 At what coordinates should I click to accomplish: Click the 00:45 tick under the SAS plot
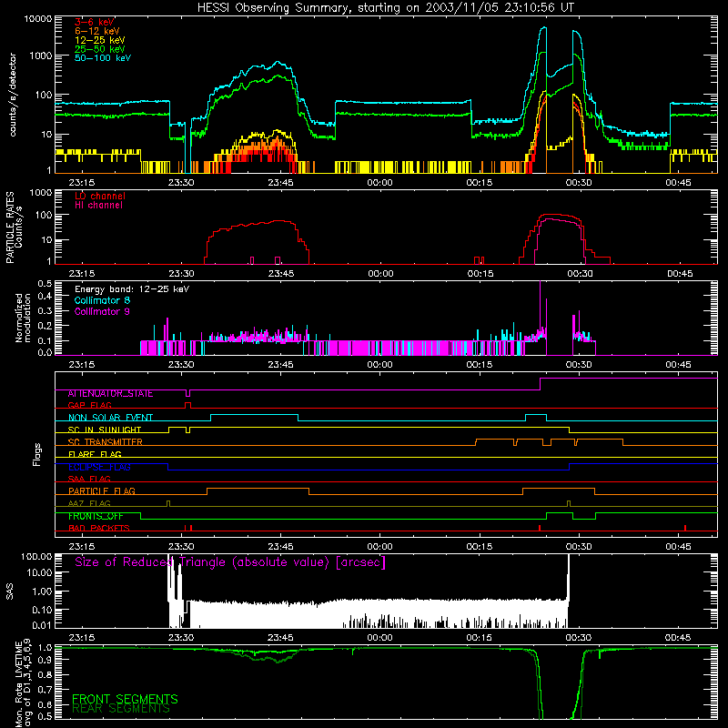(x=678, y=638)
